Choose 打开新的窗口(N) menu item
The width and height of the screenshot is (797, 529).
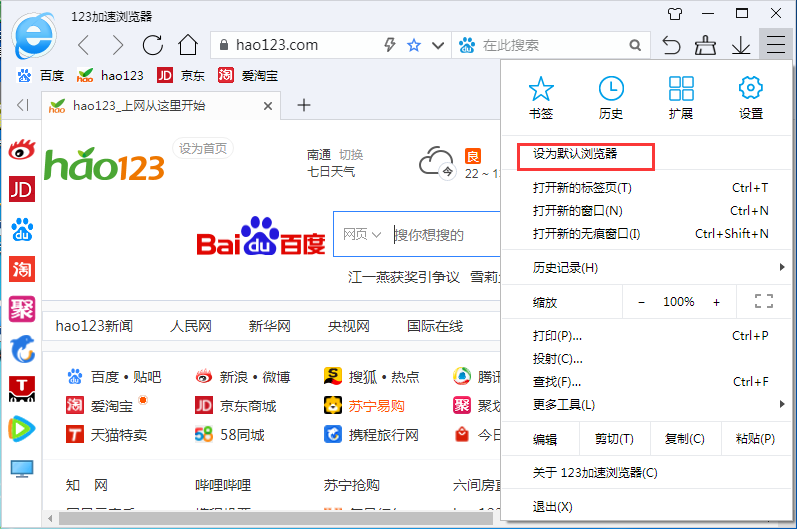[x=647, y=211]
